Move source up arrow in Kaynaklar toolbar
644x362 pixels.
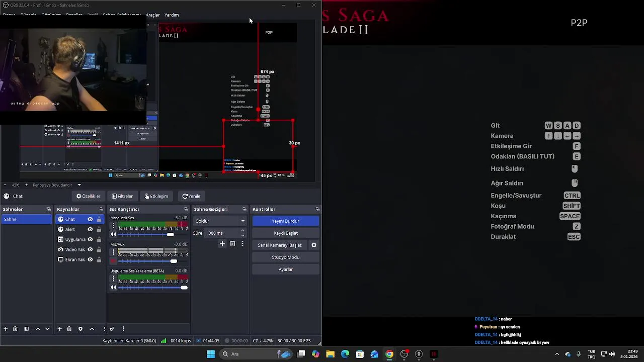pyautogui.click(x=92, y=329)
